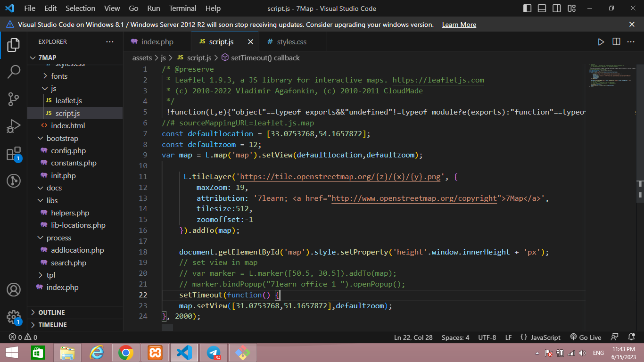644x362 pixels.
Task: Open leaflet.js in the explorer
Action: click(x=68, y=101)
